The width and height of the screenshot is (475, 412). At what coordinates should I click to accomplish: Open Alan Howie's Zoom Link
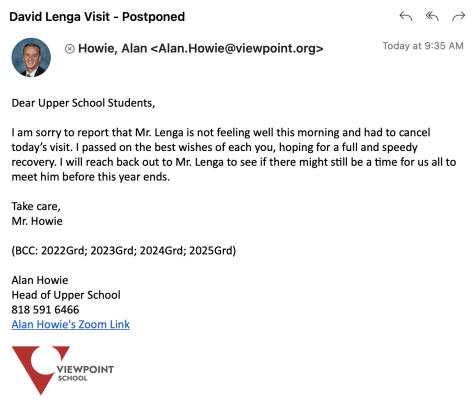[x=71, y=324]
